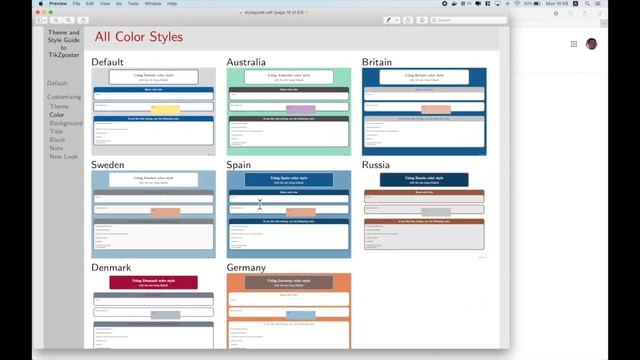Click the menu bar clock Mon time
This screenshot has height=360, width=640.
[x=557, y=4]
